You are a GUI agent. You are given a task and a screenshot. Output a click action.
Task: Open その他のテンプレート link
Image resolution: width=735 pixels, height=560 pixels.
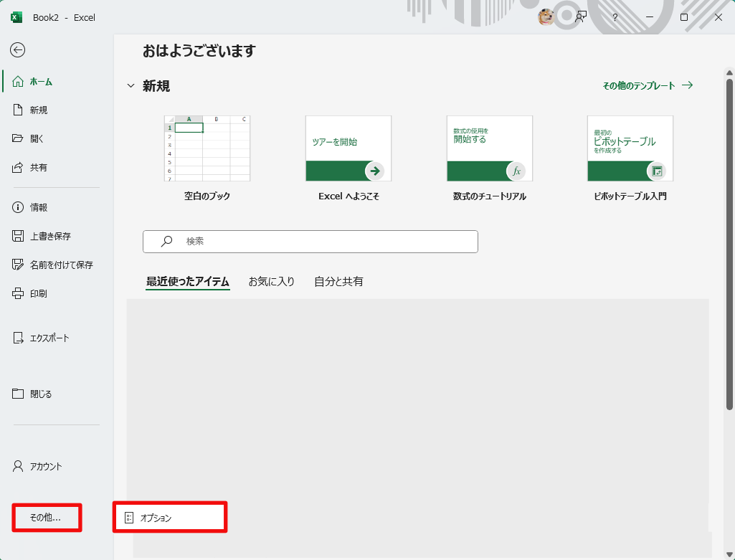647,85
